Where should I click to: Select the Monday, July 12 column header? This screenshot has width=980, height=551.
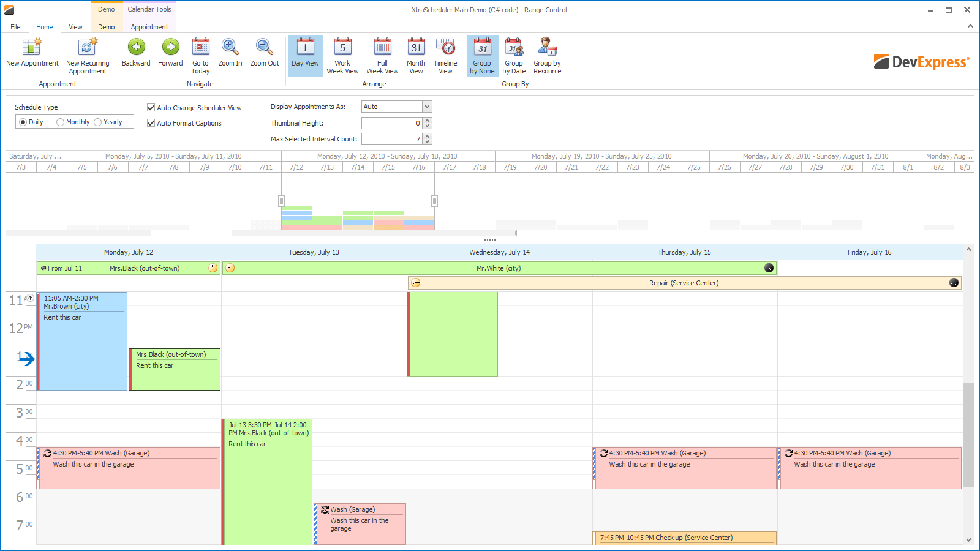click(129, 252)
